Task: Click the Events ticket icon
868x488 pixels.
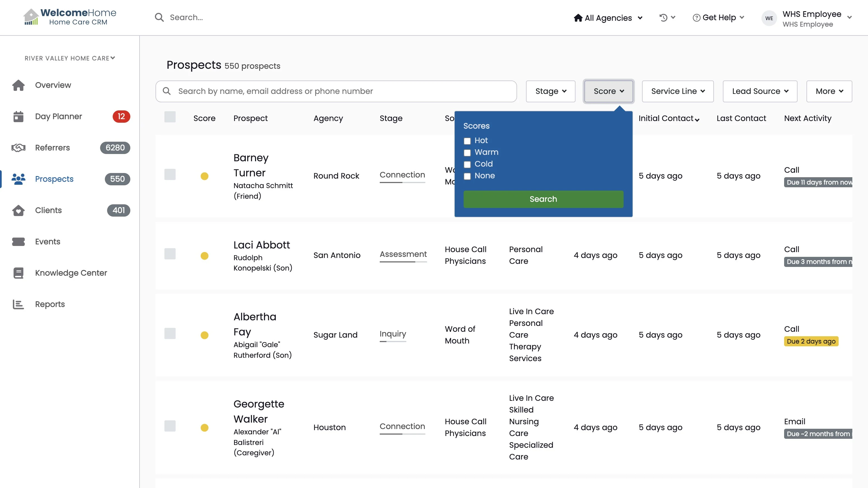Action: coord(18,242)
